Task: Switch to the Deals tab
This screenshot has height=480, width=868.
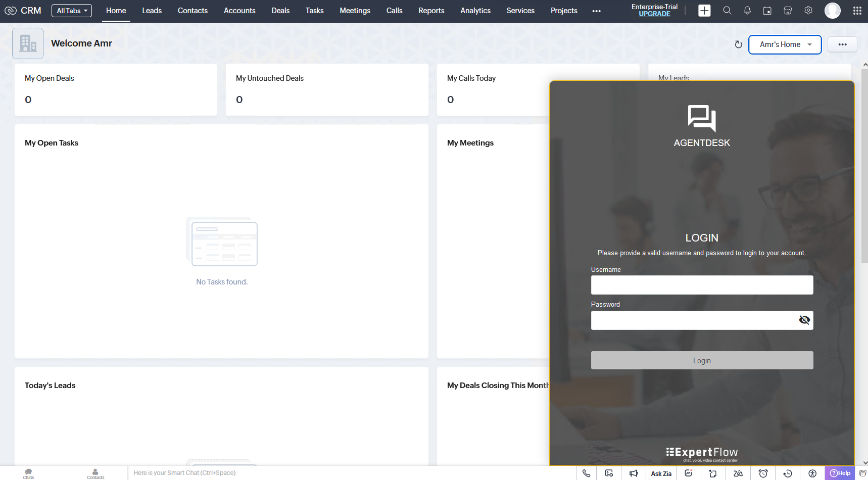Action: 280,10
